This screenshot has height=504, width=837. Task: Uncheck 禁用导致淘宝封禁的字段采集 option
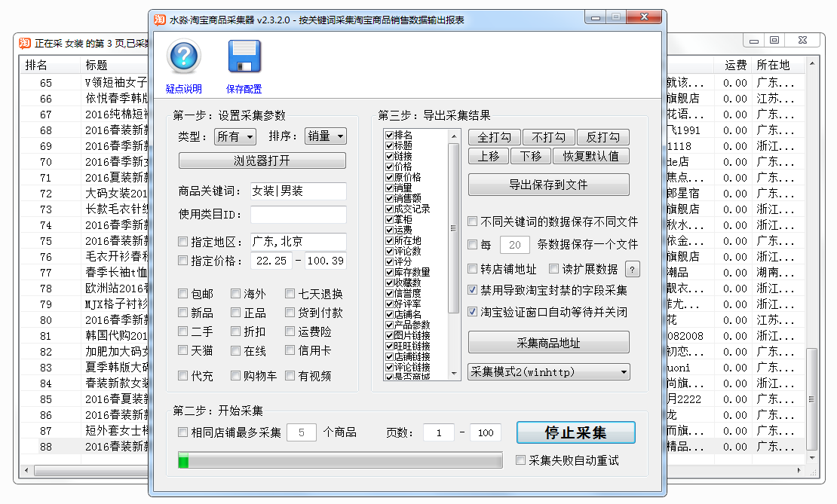point(473,290)
